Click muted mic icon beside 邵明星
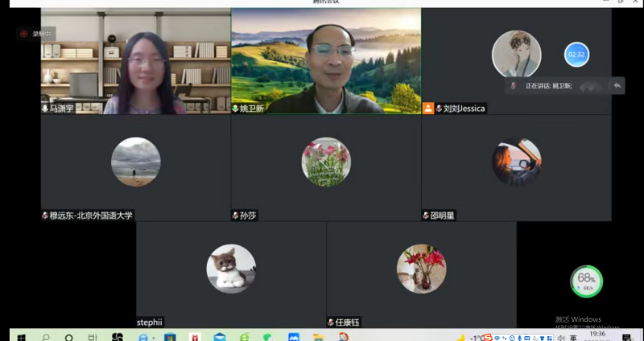The width and height of the screenshot is (644, 341). coord(425,216)
